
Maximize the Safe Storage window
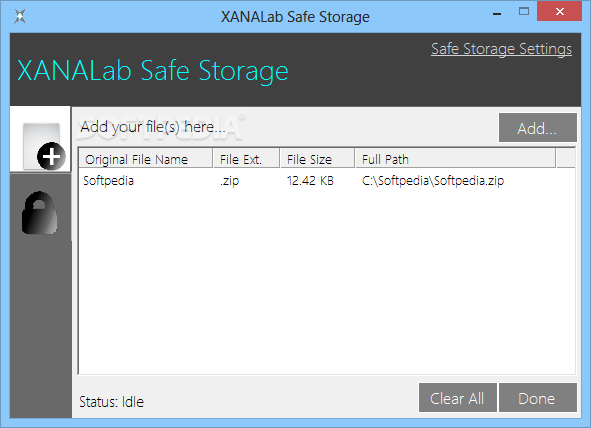point(524,12)
